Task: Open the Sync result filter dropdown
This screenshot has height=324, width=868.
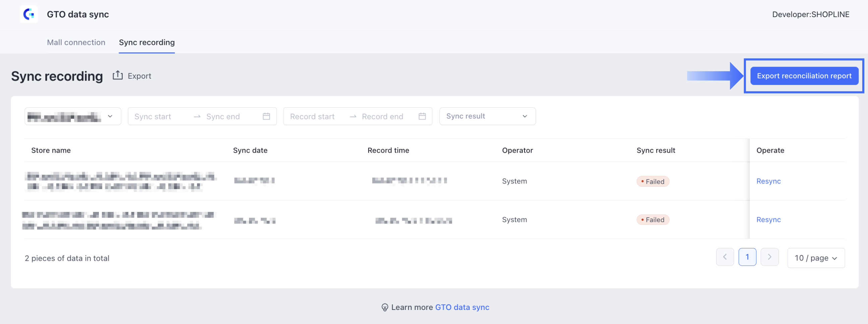Action: (x=487, y=116)
